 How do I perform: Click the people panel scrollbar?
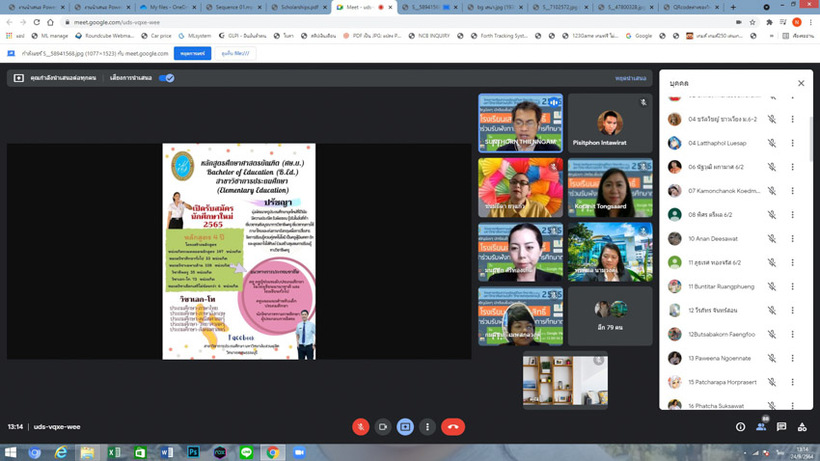(811, 139)
